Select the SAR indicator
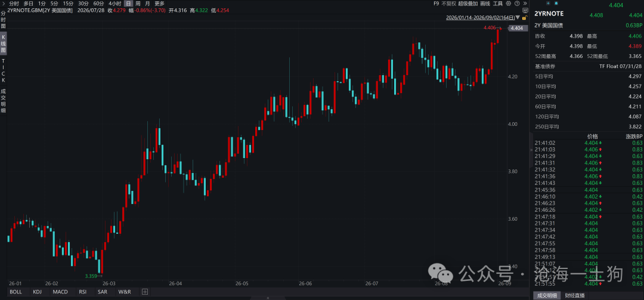The width and height of the screenshot is (644, 300). click(102, 292)
